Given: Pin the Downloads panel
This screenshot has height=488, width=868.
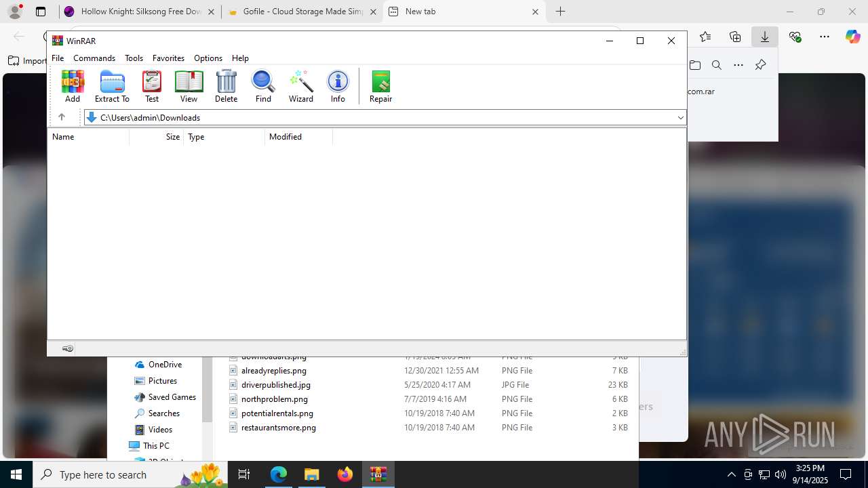Looking at the screenshot, I should coord(760,65).
